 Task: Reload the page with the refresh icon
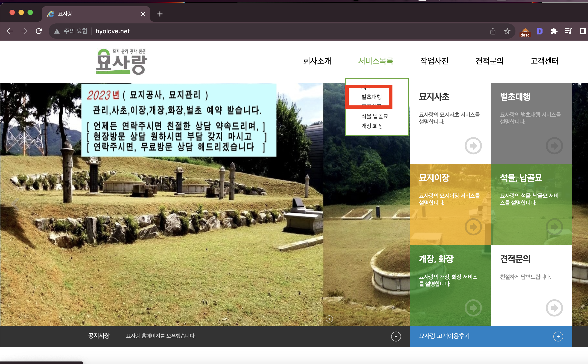click(39, 31)
